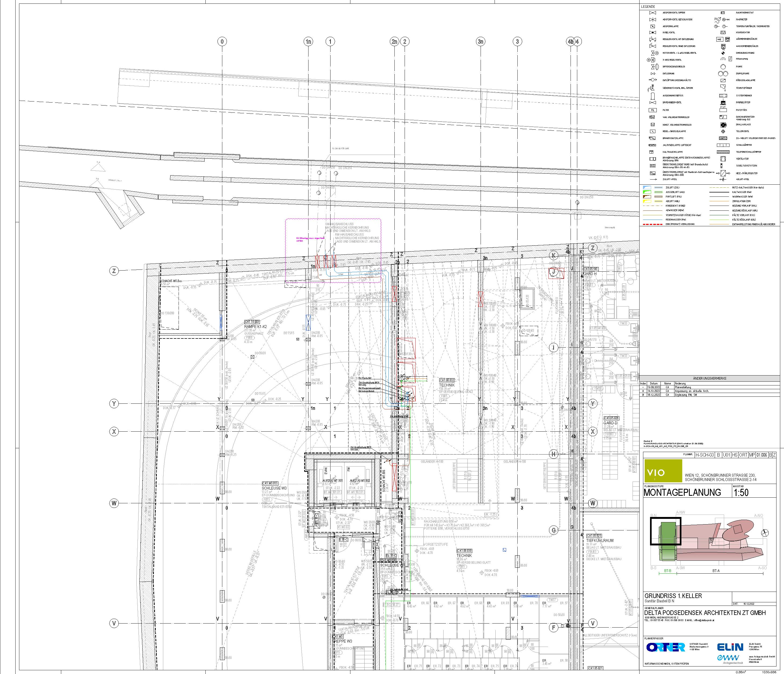Click the Brandschutzklappe legend symbol
The image size is (784, 674).
652,139
